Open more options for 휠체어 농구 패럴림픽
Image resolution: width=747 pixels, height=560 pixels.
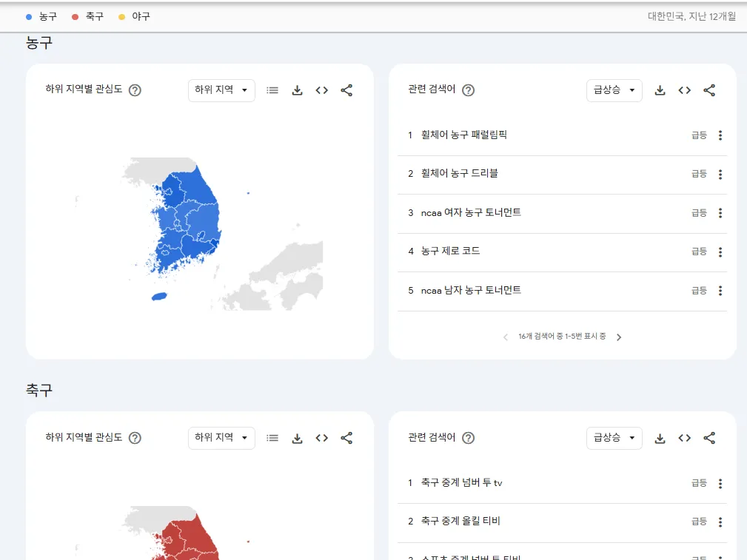coord(720,135)
